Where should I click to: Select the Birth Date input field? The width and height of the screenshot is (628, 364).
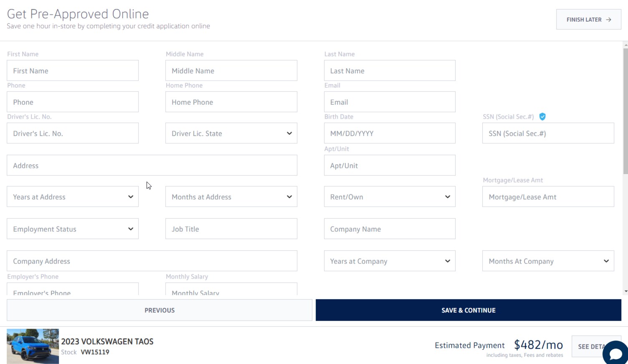pyautogui.click(x=390, y=134)
